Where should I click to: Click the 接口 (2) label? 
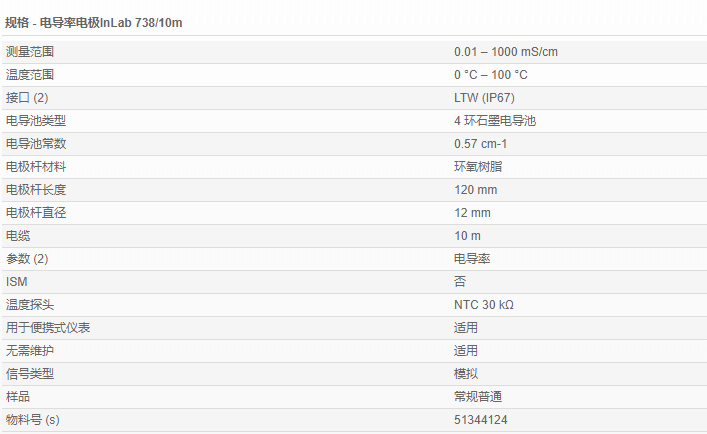pos(27,98)
